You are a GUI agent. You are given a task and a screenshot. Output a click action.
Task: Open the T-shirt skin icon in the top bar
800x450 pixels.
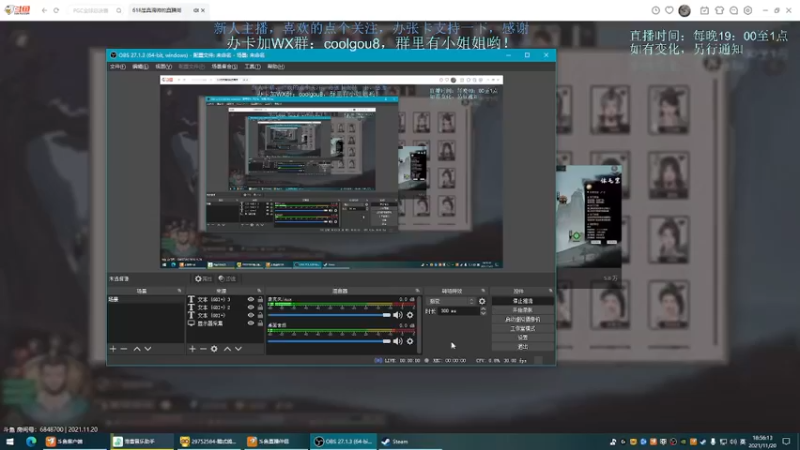719,10
